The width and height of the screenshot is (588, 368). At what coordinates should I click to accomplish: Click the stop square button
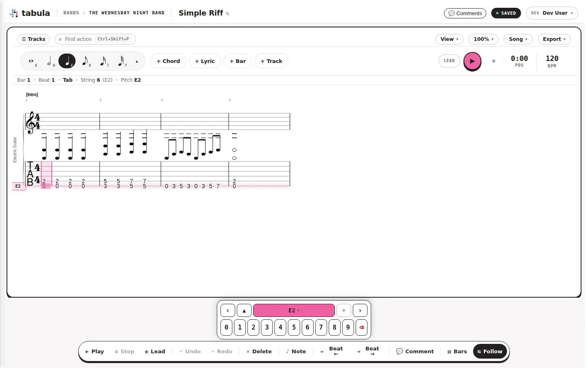494,61
